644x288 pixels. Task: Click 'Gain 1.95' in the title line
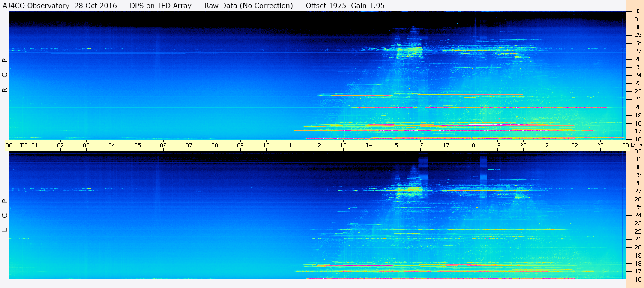point(368,6)
